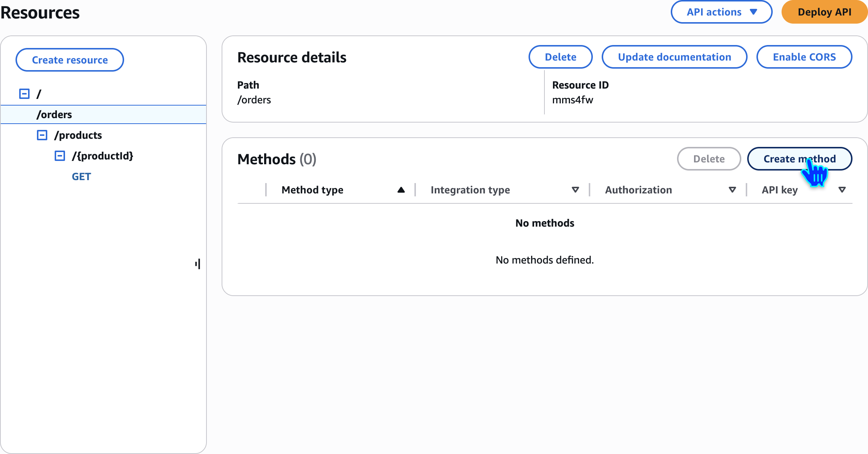Screen dimensions: 868x454
Task: Select the /{productId} resource label
Action: (x=102, y=156)
